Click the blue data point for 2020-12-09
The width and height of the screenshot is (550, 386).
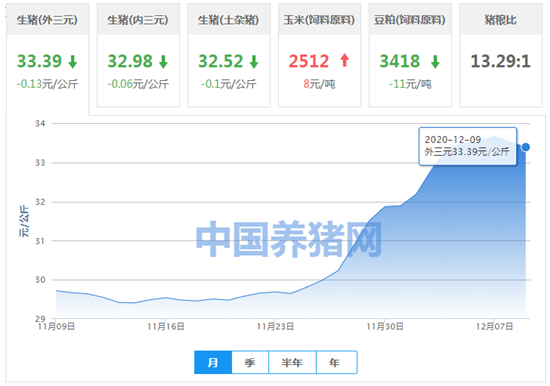(x=525, y=147)
